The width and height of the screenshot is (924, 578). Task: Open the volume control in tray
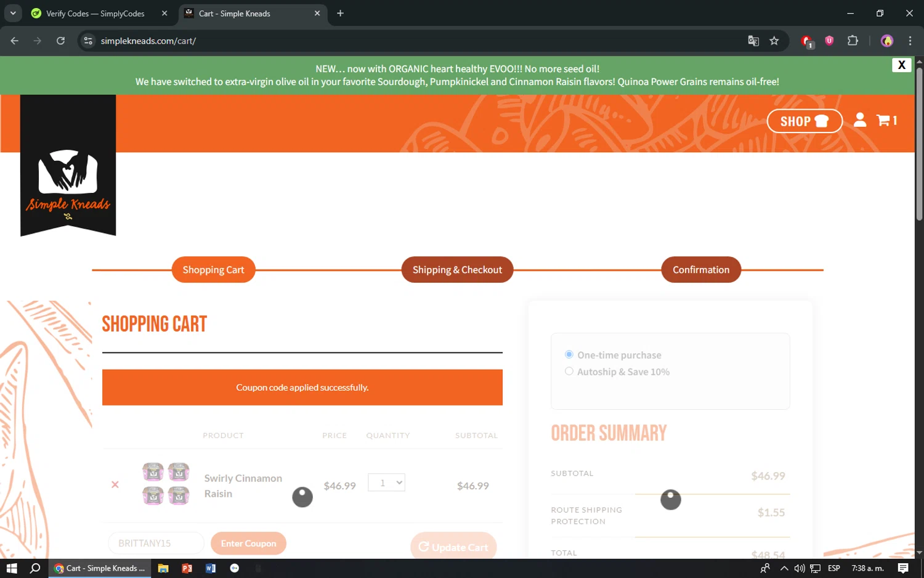[x=800, y=568]
